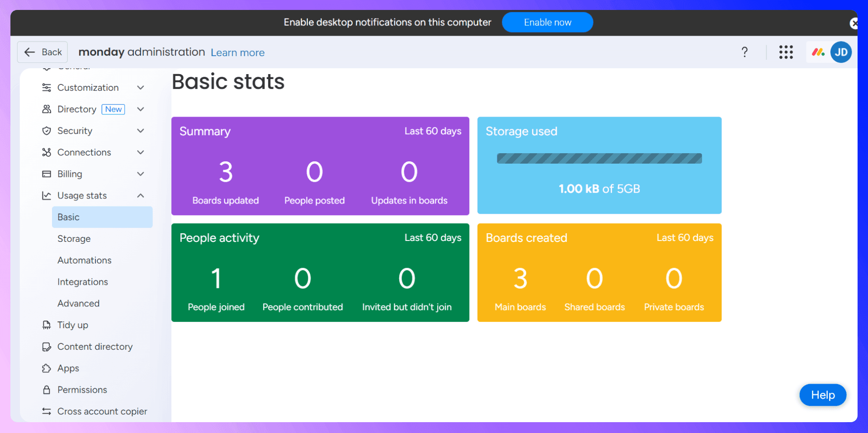The width and height of the screenshot is (868, 433).
Task: Click the Main boards label
Action: (x=520, y=307)
